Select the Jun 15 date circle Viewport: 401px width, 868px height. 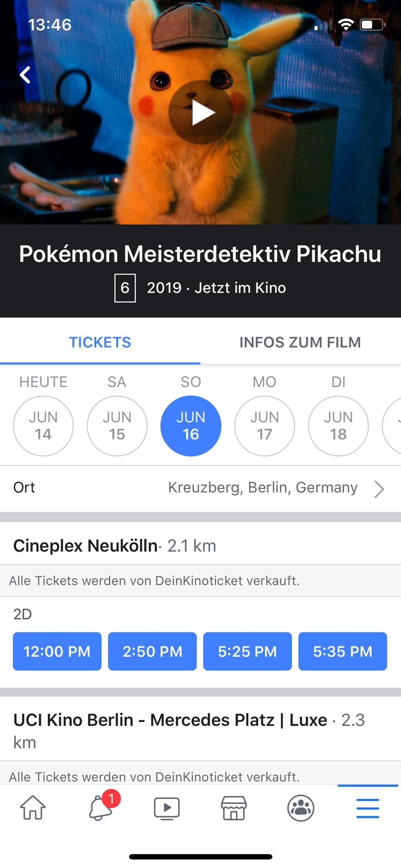(x=117, y=426)
